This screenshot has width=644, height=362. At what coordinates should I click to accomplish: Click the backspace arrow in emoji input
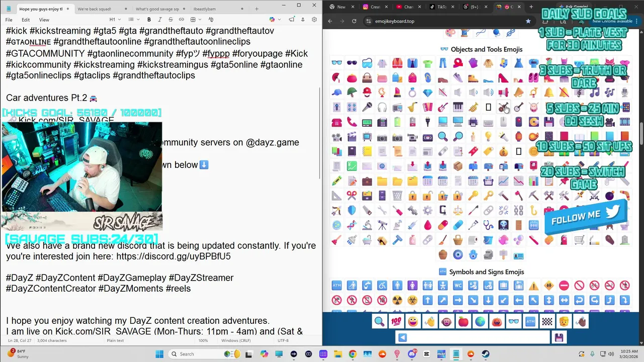coord(401,337)
